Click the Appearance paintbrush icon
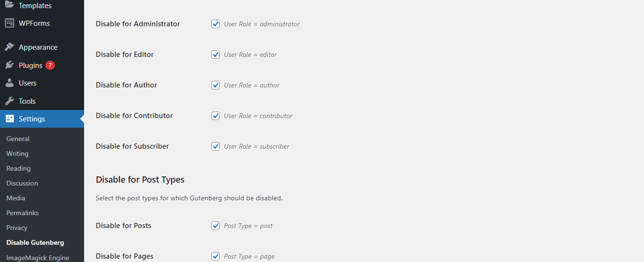 tap(10, 47)
